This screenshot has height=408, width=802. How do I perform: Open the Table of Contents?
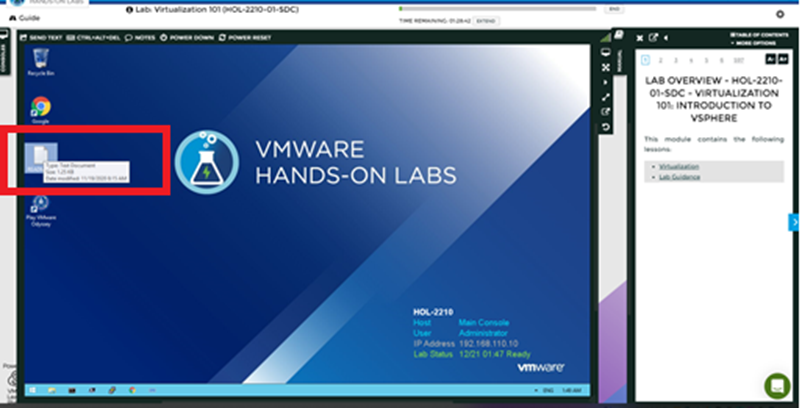point(759,35)
